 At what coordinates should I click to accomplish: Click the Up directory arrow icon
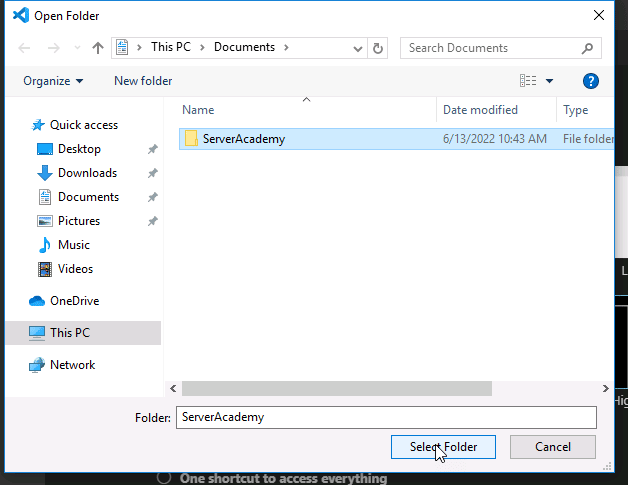[x=97, y=48]
